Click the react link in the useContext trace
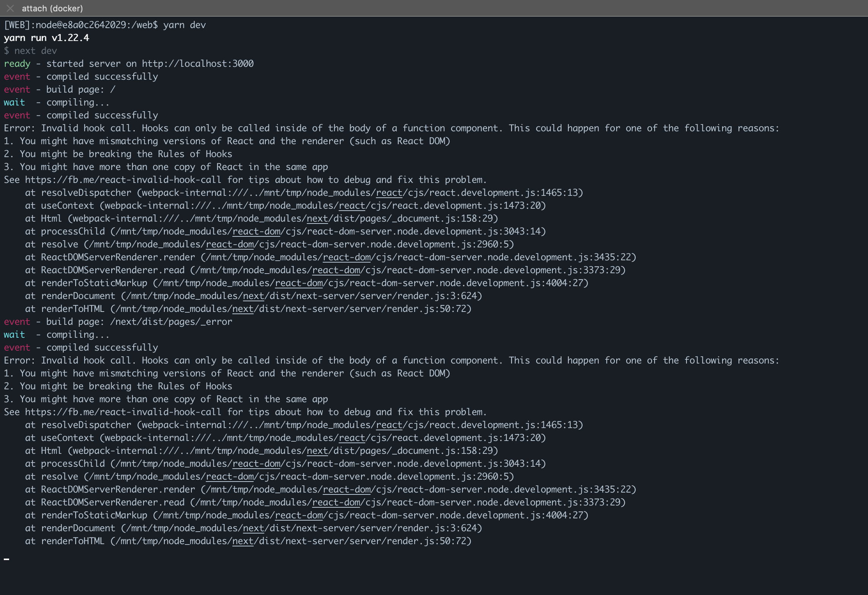This screenshot has width=868, height=595. click(x=351, y=205)
